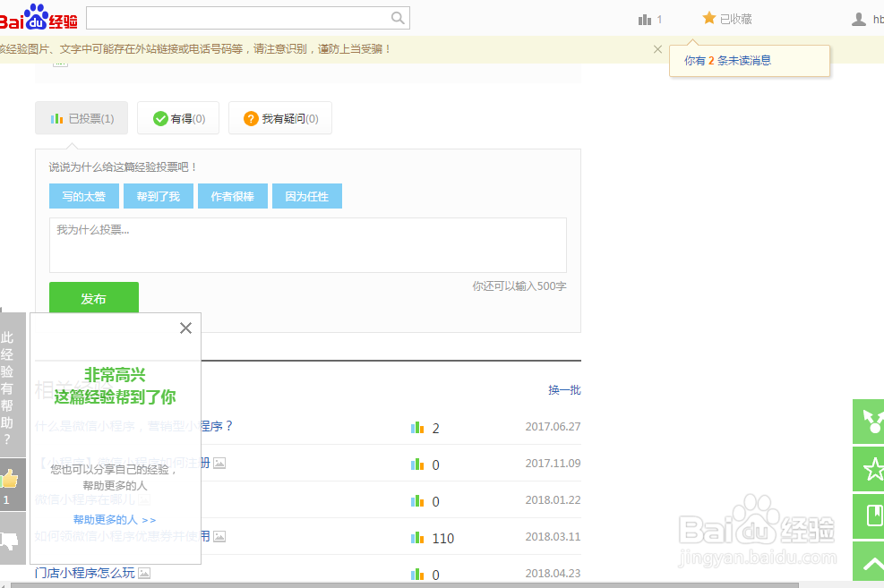Choose the 作者很棒 quick reason
This screenshot has height=588, width=884.
(x=233, y=196)
